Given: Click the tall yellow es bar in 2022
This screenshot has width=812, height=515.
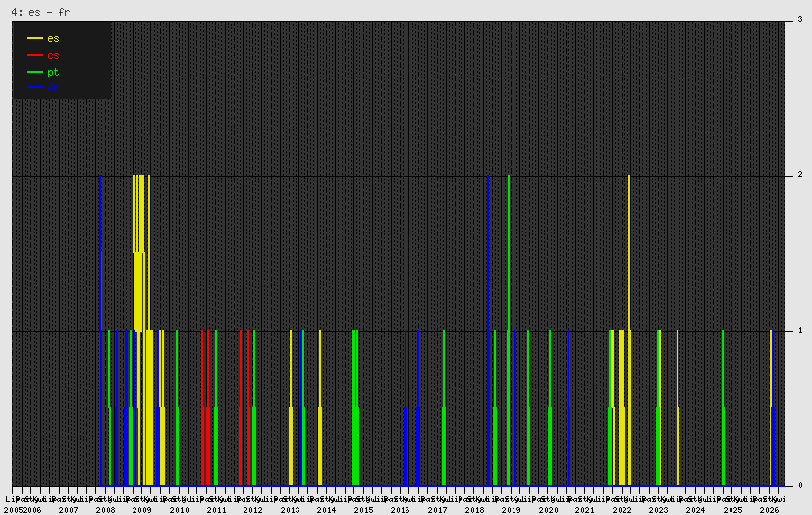Looking at the screenshot, I should [x=629, y=330].
